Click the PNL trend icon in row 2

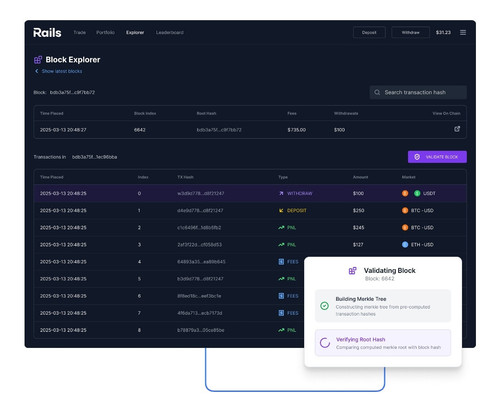[x=281, y=228]
